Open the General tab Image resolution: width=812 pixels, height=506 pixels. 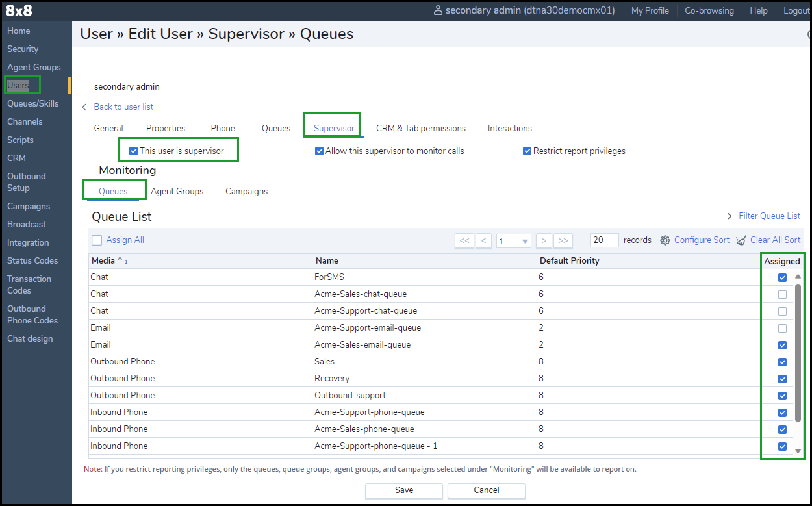[108, 128]
